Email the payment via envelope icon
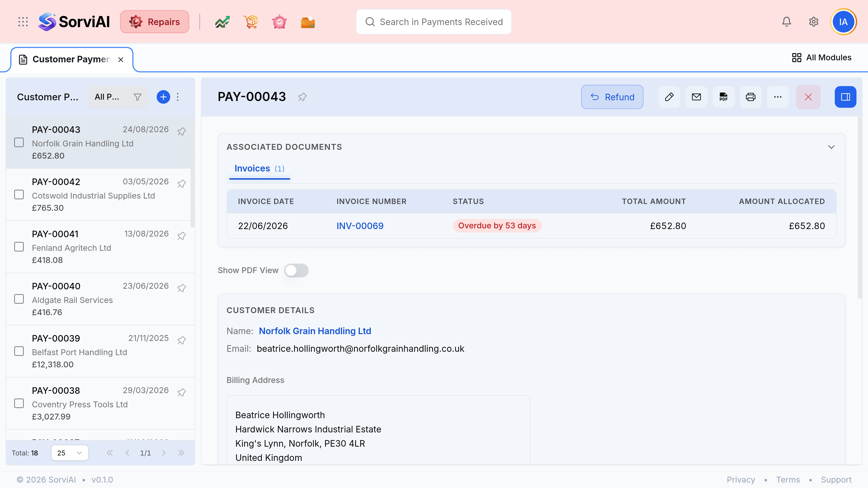 tap(696, 97)
